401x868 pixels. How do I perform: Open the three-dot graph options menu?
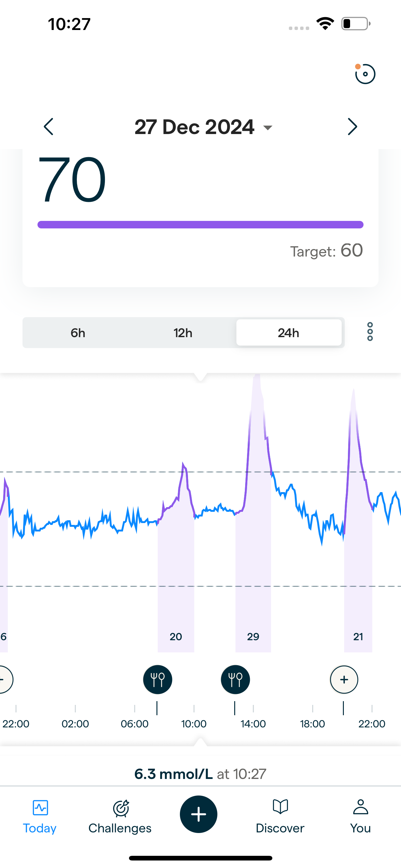pos(370,332)
